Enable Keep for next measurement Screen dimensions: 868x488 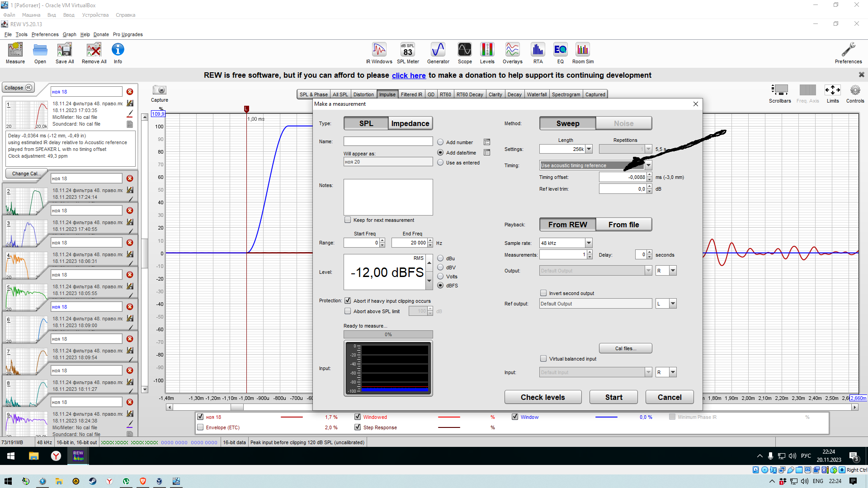[348, 220]
